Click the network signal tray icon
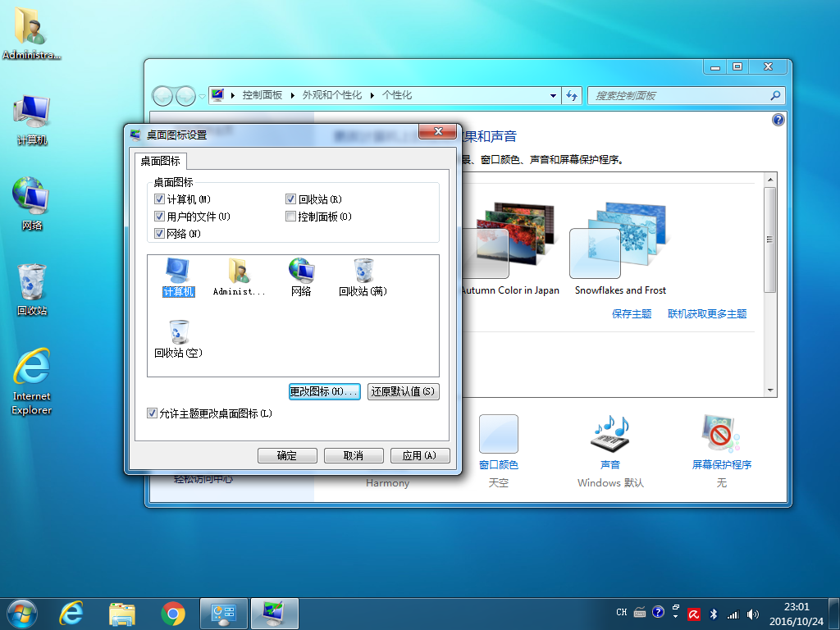Image resolution: width=840 pixels, height=630 pixels. point(733,614)
